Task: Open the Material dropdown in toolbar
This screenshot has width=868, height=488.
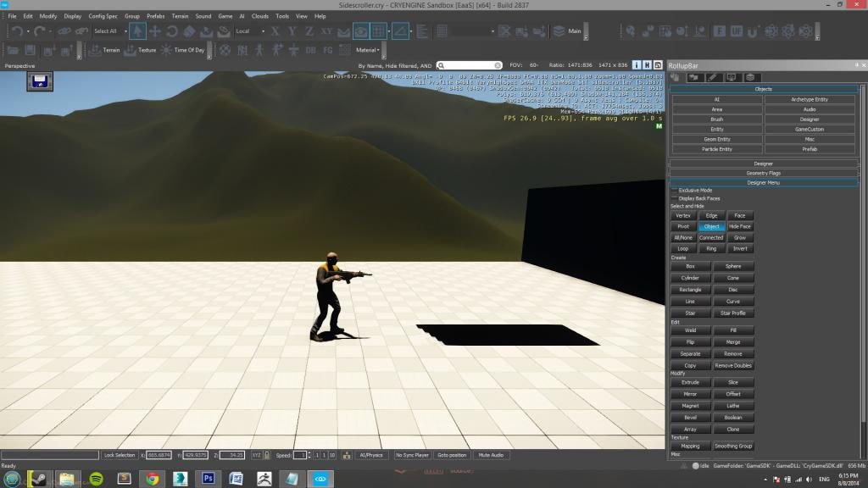Action: (x=368, y=50)
